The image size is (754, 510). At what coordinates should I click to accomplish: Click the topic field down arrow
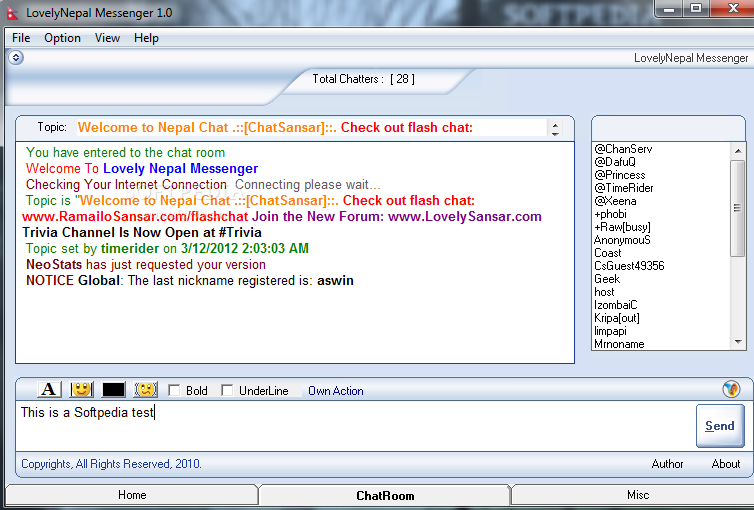555,133
